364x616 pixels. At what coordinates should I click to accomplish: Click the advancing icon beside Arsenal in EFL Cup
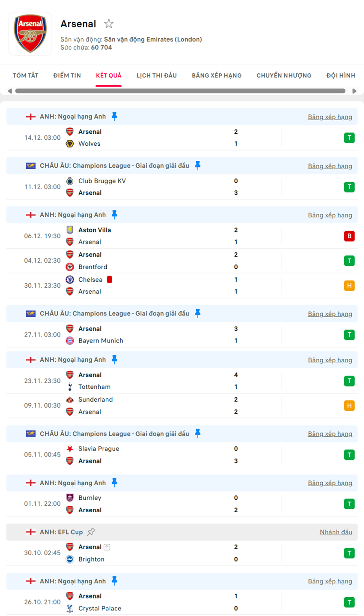point(107,547)
